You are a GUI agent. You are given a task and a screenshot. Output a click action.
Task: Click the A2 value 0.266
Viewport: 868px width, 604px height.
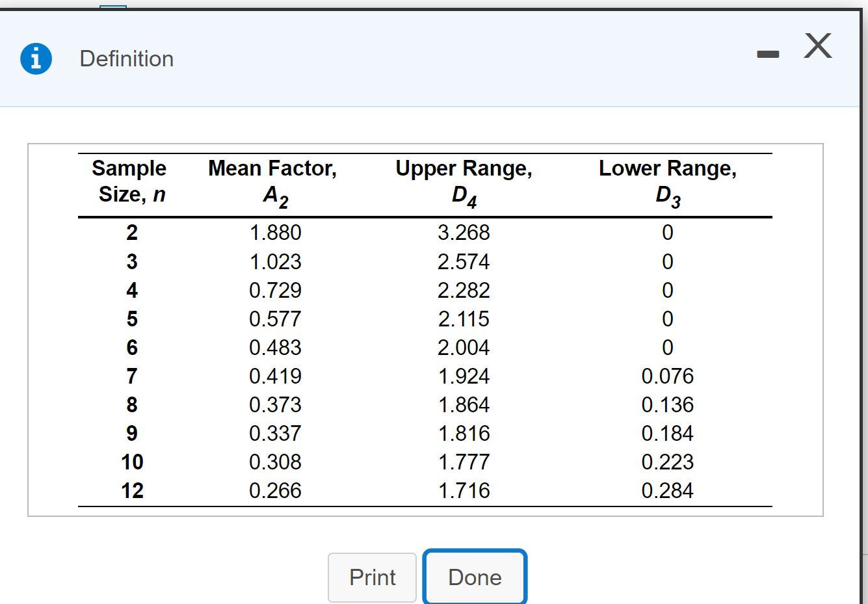(276, 490)
